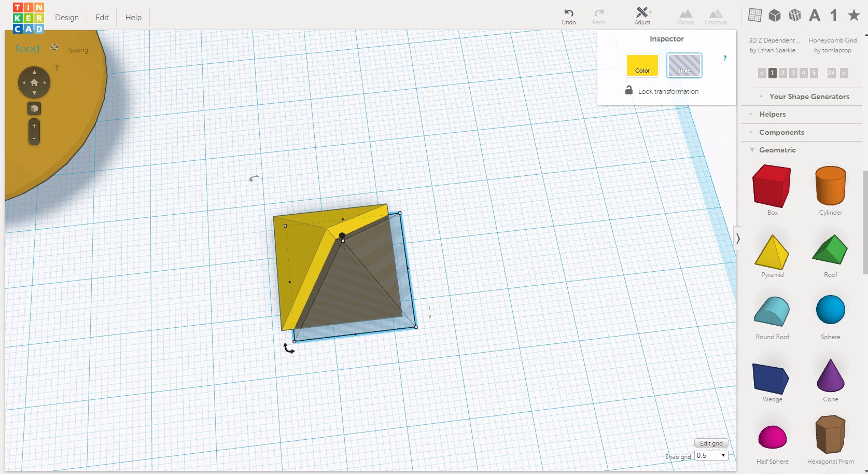Expand the Components section
Viewport: 868px width, 474px height.
[781, 132]
